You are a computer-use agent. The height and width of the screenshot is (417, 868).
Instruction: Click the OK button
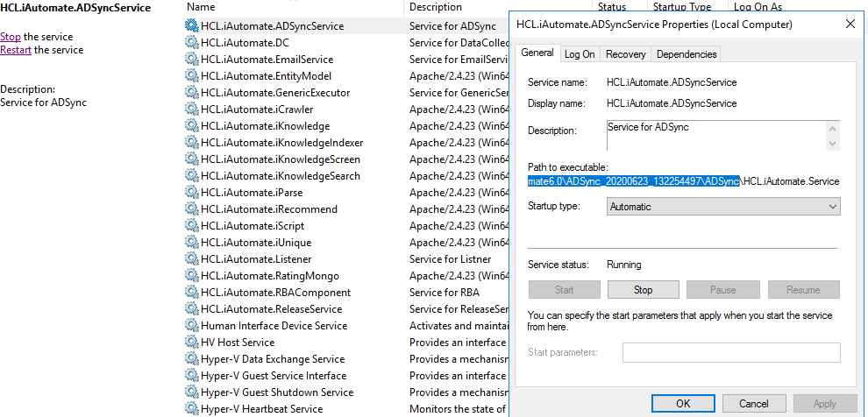(683, 404)
